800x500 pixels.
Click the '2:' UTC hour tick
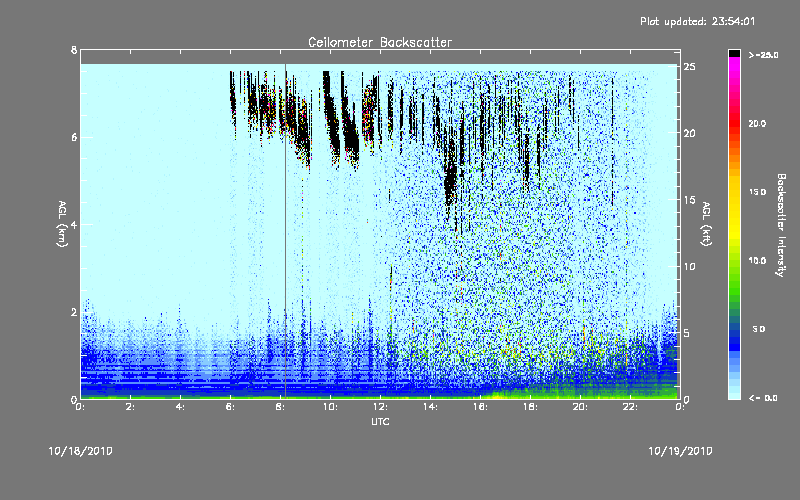tap(131, 407)
